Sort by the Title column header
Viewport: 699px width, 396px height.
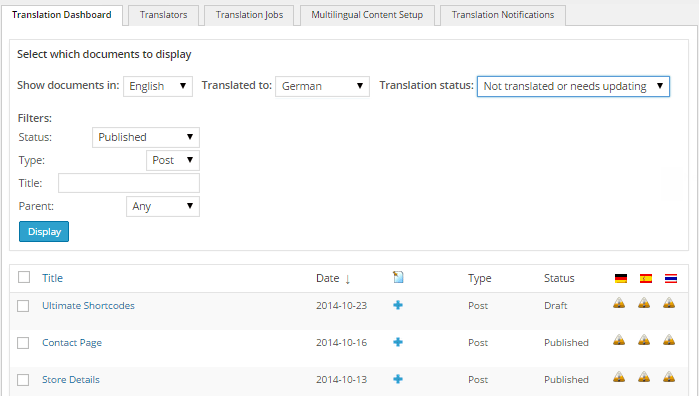pyautogui.click(x=52, y=278)
